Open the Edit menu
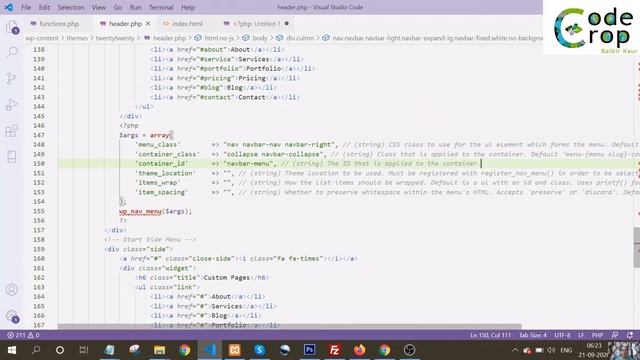Viewport: 640px width, 360px height. click(44, 7)
